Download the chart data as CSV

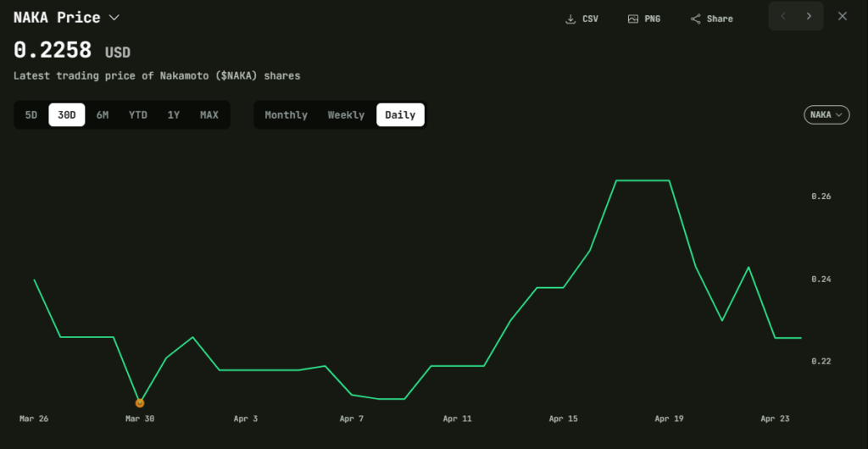581,19
